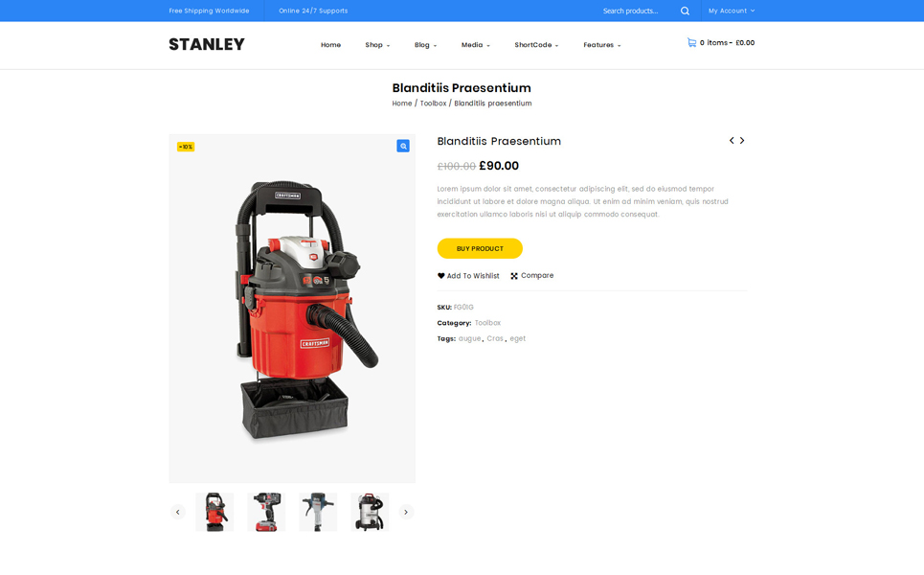Open the Features menu

click(601, 45)
